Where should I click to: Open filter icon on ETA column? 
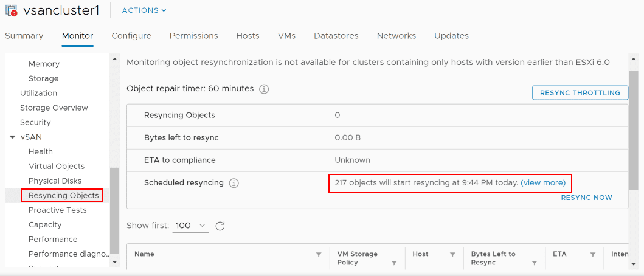point(590,254)
